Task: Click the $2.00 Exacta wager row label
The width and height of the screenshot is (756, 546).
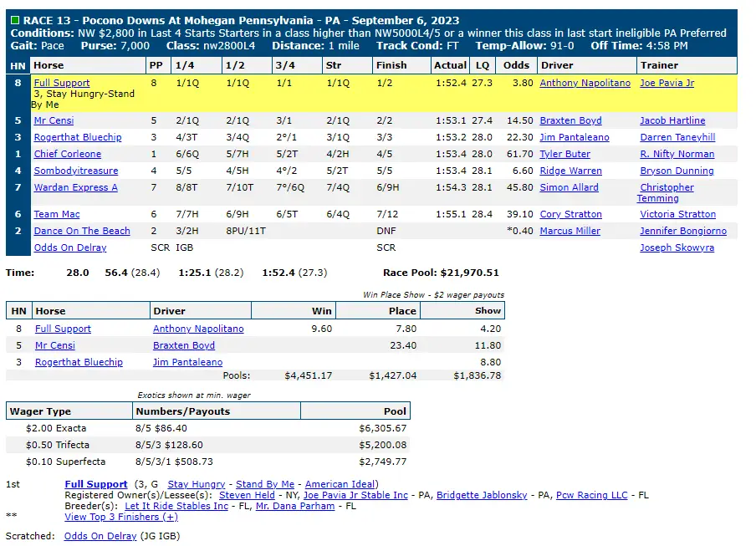Action: [x=56, y=428]
